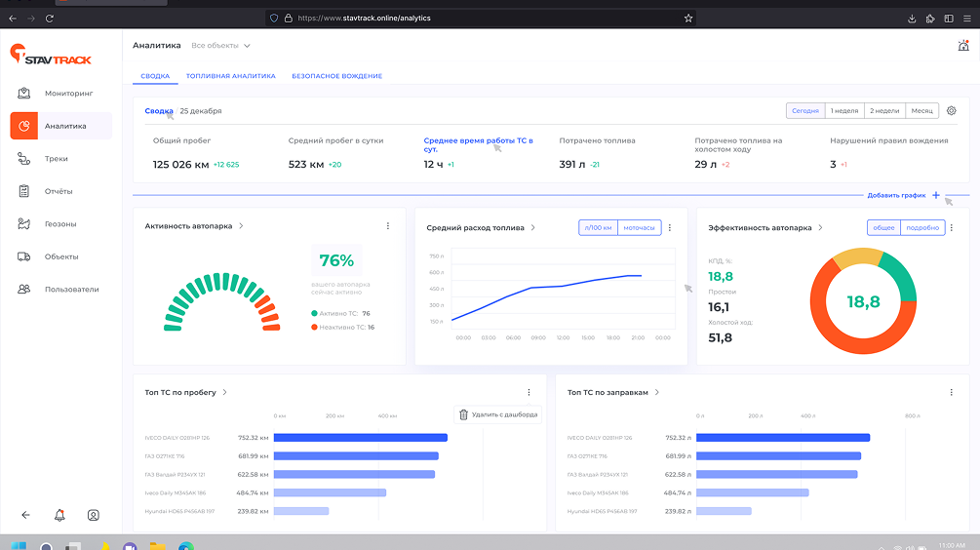
Task: Open three-dot menu on Активность автопарка
Action: pyautogui.click(x=388, y=226)
